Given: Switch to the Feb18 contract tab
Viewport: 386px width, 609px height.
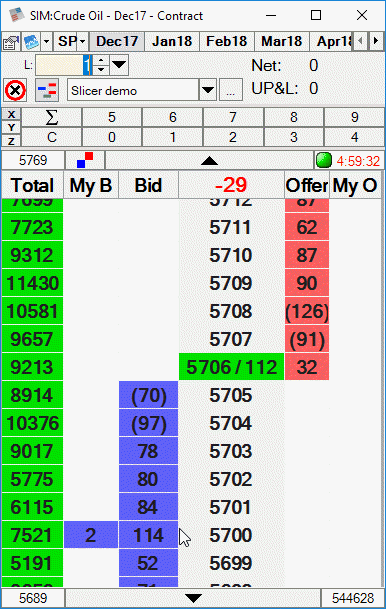Looking at the screenshot, I should (226, 41).
